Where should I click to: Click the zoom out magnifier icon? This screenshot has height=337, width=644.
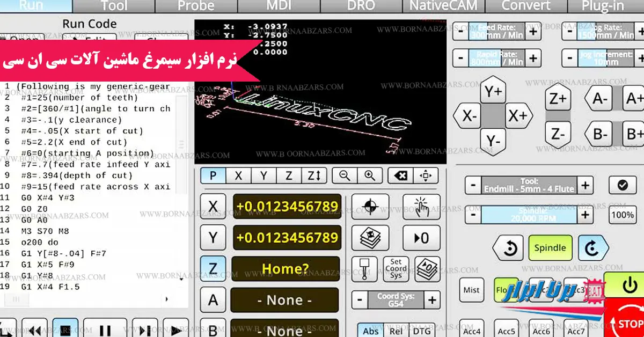[x=345, y=175]
